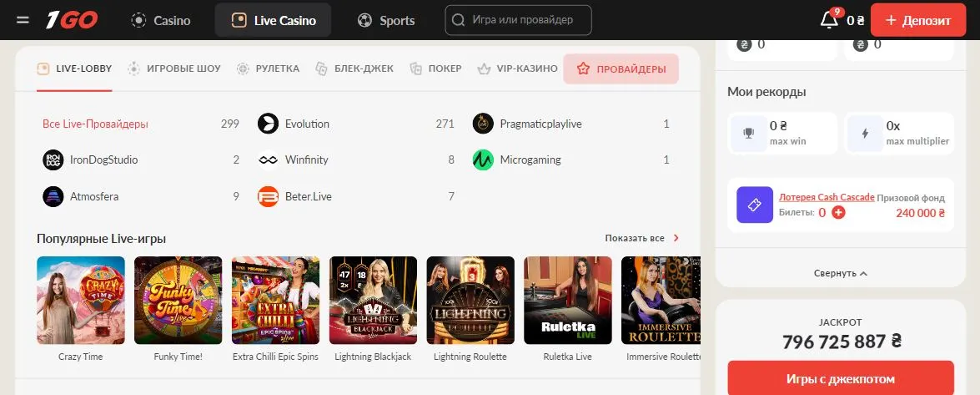Click the Microgaming provider logo
The width and height of the screenshot is (980, 395).
(x=483, y=160)
